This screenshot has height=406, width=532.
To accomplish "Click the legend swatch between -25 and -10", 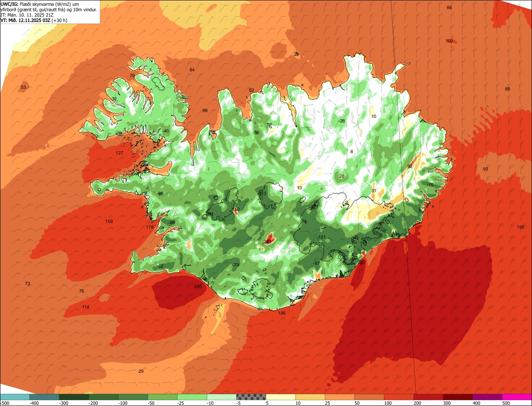I will (192, 397).
